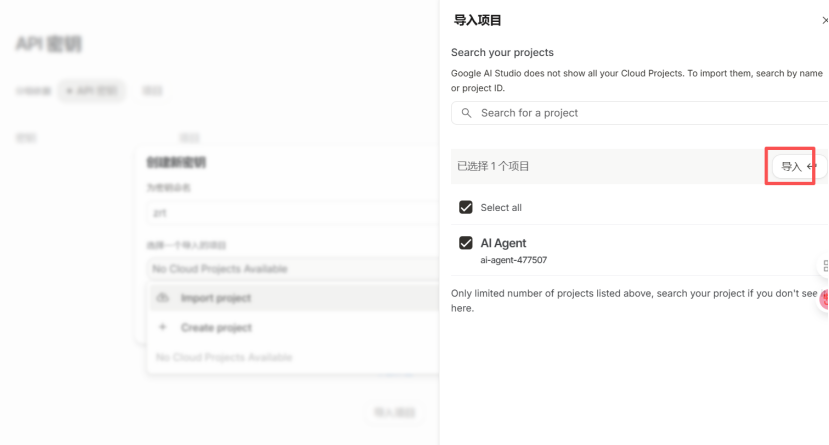Click the red floating icon at right edge
Image resolution: width=829 pixels, height=445 pixels.
(x=824, y=298)
